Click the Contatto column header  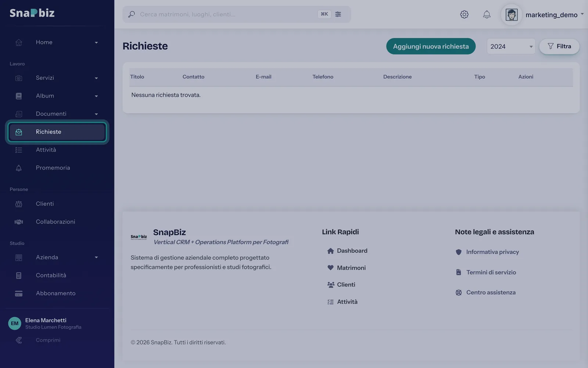[x=193, y=77]
